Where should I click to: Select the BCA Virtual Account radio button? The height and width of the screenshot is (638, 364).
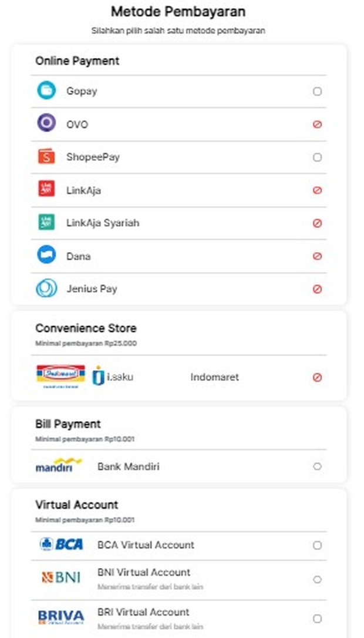point(317,545)
